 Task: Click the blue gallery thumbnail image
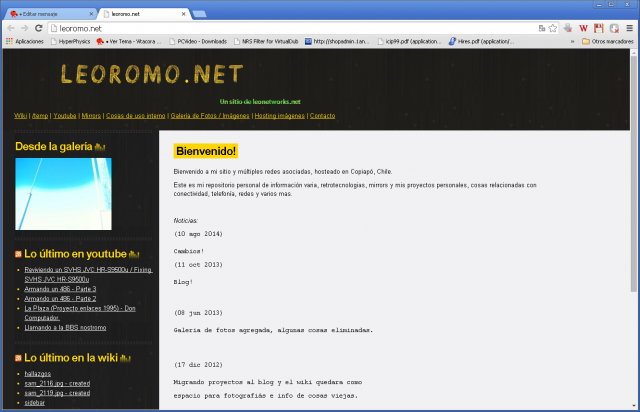pyautogui.click(x=63, y=193)
